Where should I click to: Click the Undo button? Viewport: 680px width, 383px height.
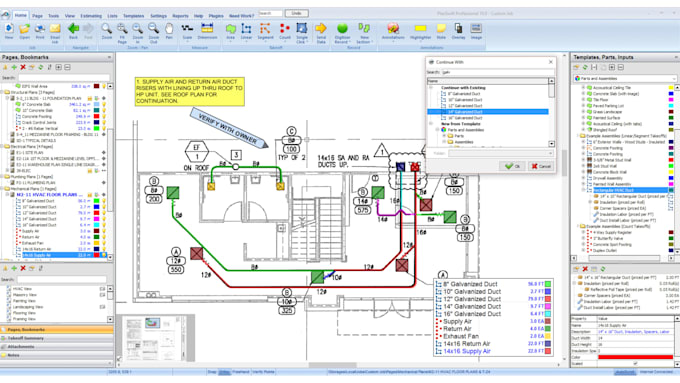click(x=297, y=13)
